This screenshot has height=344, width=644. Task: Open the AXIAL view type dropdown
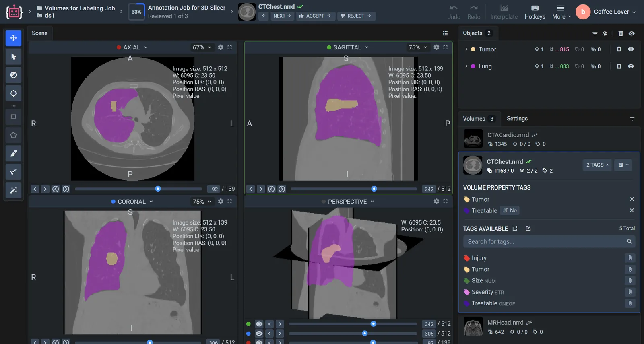pyautogui.click(x=132, y=47)
